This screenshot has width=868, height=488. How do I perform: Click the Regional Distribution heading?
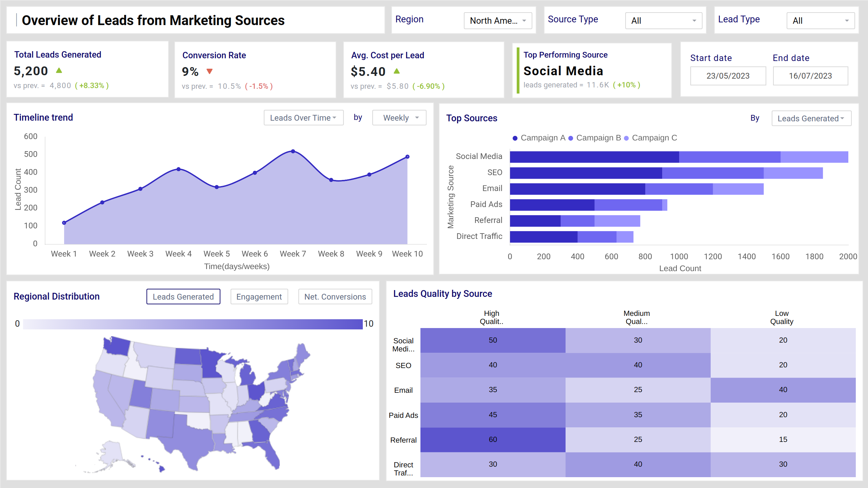click(57, 296)
